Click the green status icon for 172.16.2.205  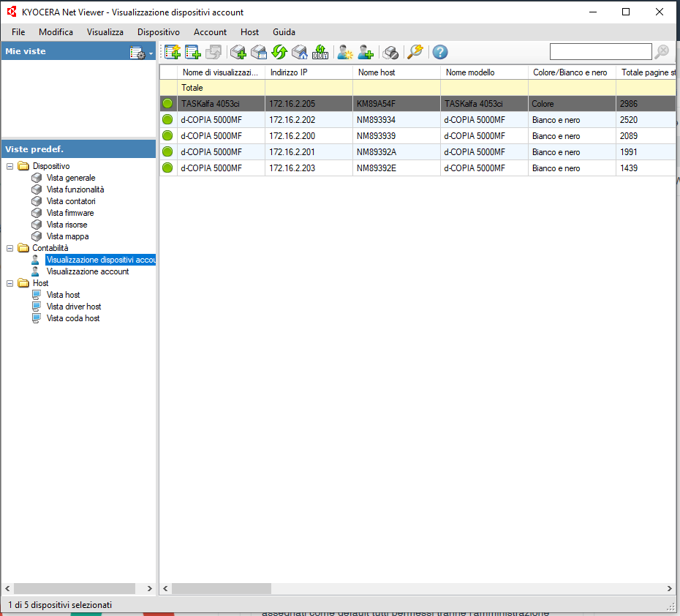pyautogui.click(x=167, y=104)
